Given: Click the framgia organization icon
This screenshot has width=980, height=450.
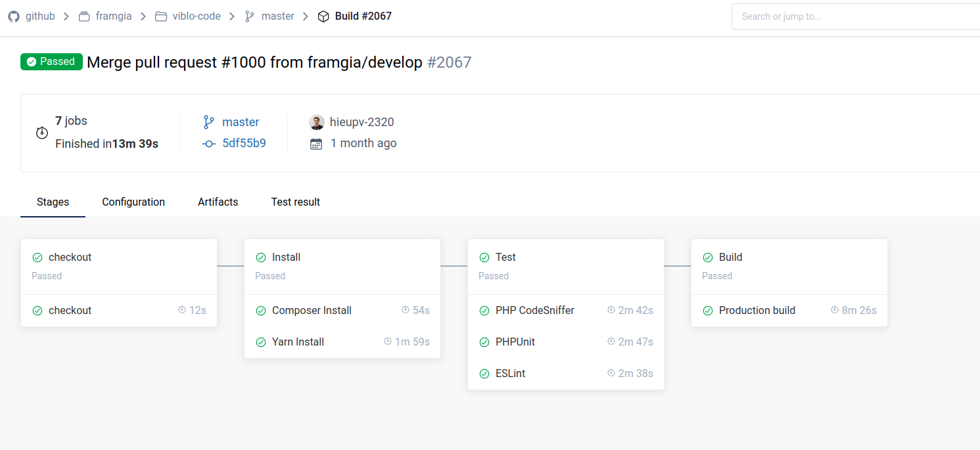Looking at the screenshot, I should (84, 16).
